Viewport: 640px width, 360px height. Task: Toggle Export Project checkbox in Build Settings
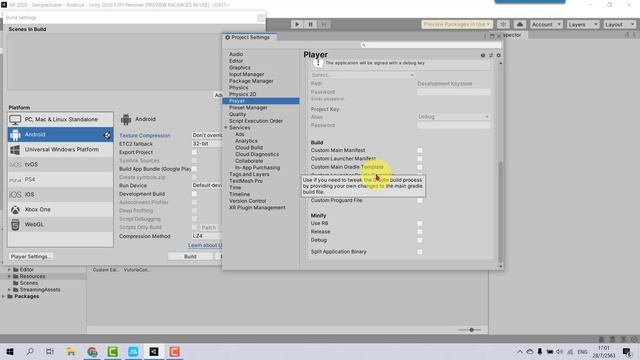point(194,152)
